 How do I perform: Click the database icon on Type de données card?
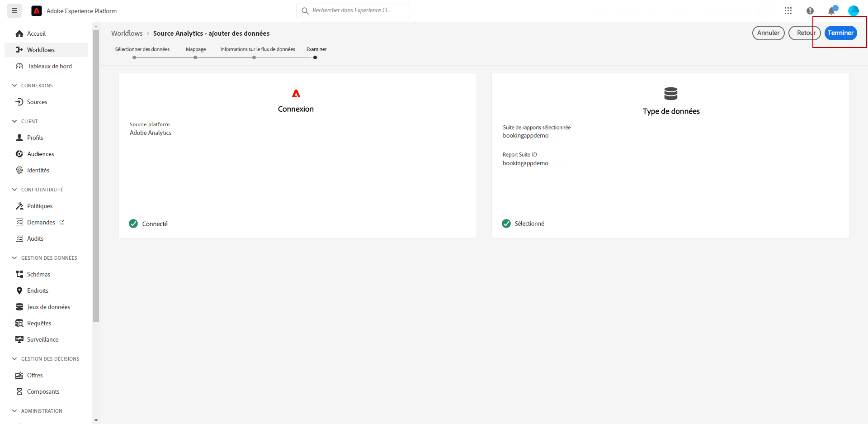coord(671,94)
